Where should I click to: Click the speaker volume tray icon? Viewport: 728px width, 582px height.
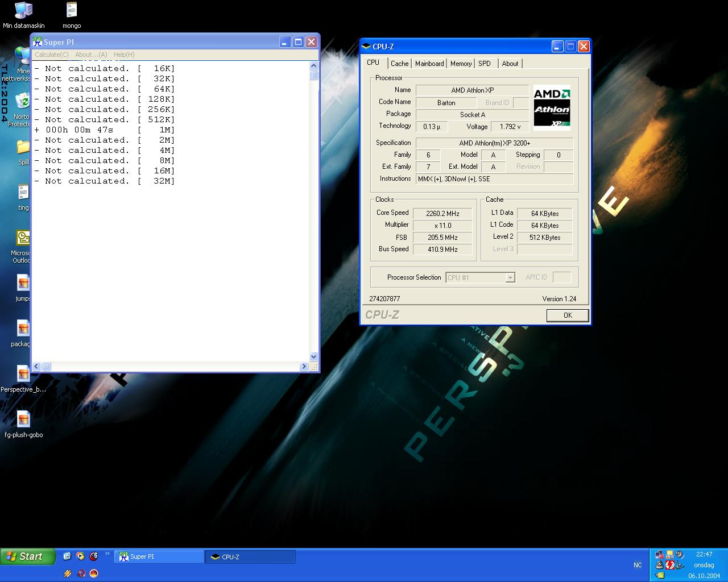(x=680, y=554)
